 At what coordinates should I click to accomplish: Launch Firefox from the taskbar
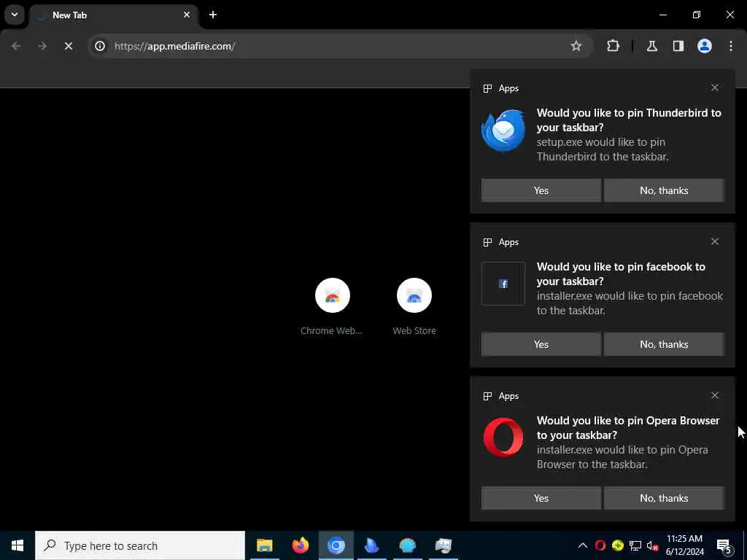(x=300, y=545)
